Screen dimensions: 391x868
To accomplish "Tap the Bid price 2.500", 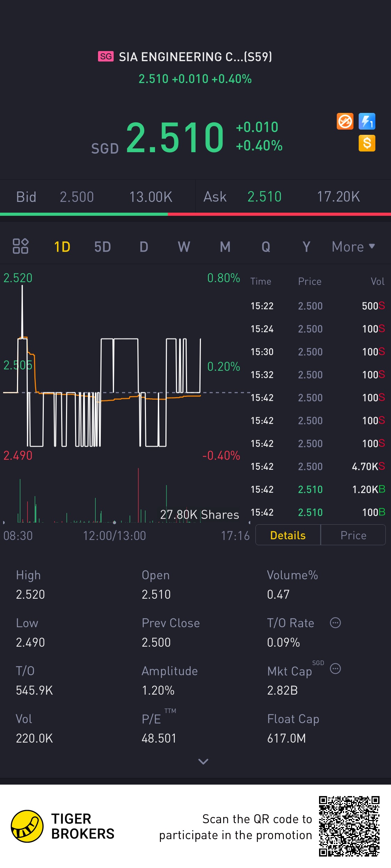I will (x=77, y=197).
